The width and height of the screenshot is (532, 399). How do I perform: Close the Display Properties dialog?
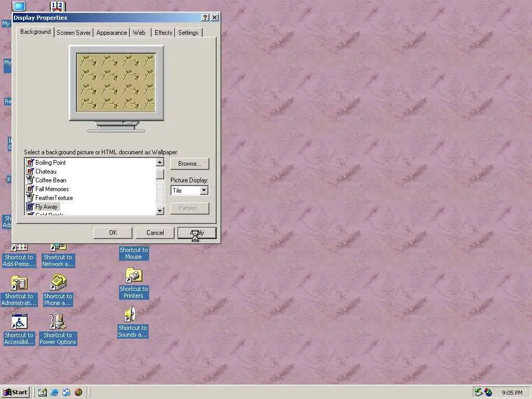(x=215, y=18)
